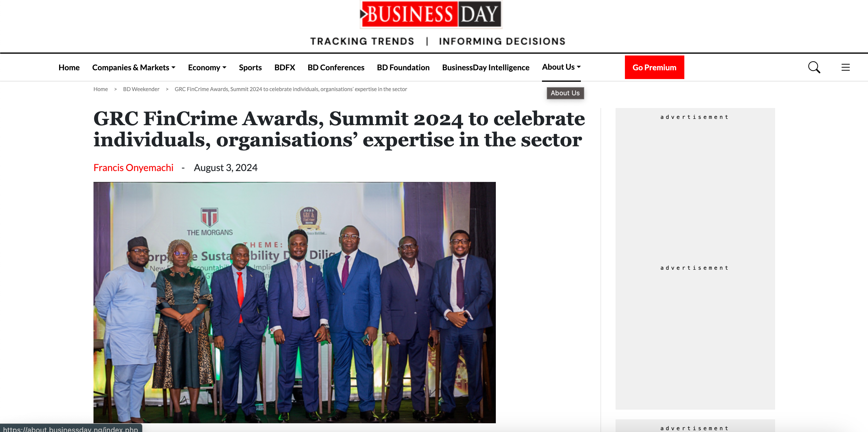Open BusinessDay Intelligence section
868x432 pixels.
pos(486,67)
